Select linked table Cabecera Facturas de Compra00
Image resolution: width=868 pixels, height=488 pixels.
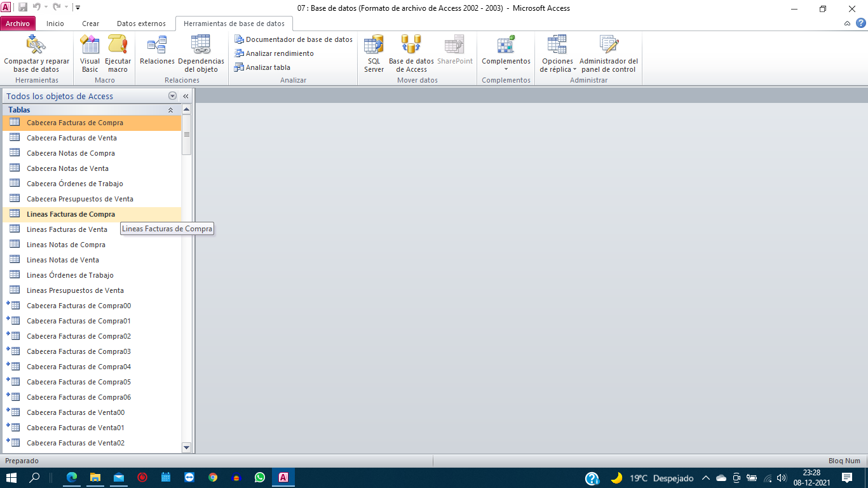(92, 306)
